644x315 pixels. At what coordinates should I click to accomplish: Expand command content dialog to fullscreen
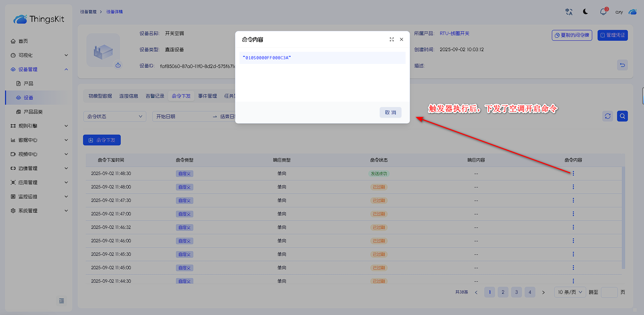(x=392, y=39)
